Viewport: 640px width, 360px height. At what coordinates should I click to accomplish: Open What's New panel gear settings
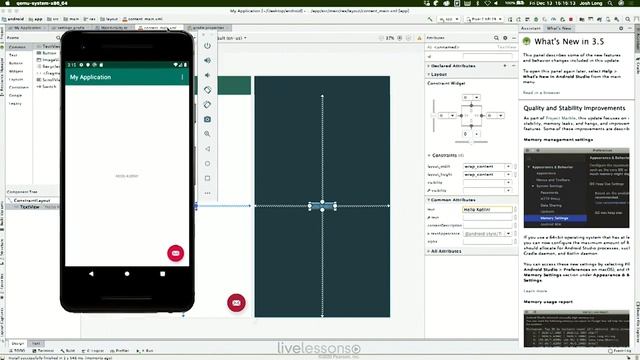point(621,28)
